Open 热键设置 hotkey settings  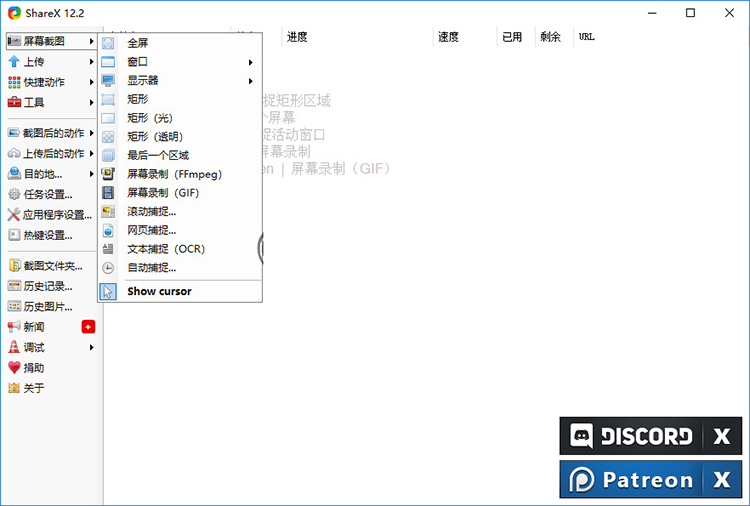click(47, 235)
